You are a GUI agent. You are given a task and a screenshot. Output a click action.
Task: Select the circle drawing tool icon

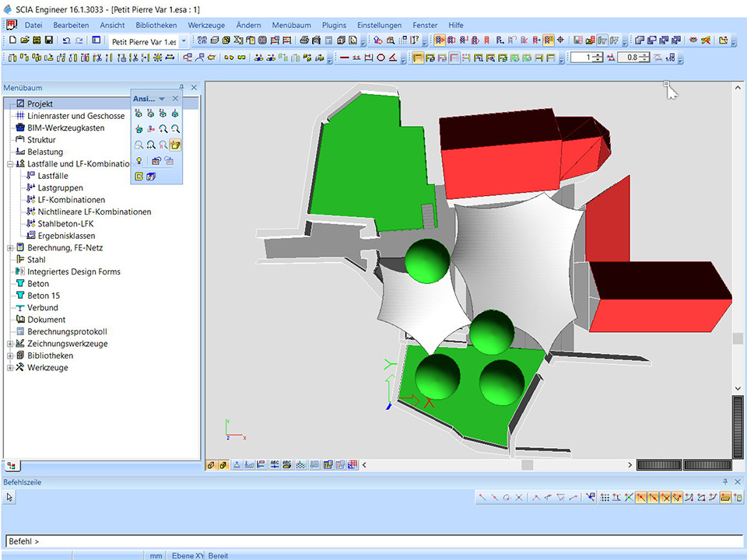[381, 58]
